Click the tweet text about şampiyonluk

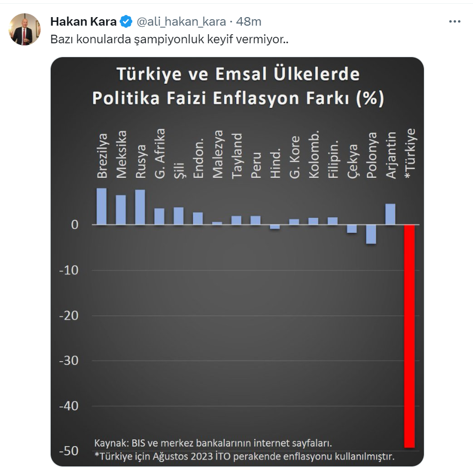170,40
